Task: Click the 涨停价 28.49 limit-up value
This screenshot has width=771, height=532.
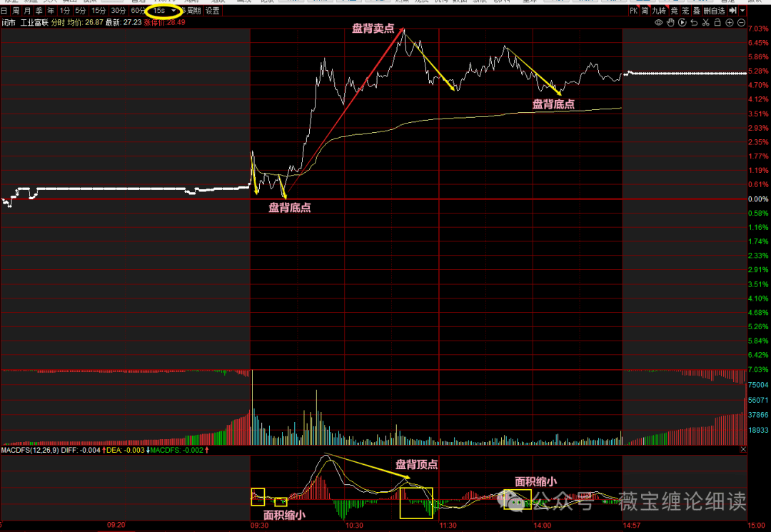Action: coord(165,23)
